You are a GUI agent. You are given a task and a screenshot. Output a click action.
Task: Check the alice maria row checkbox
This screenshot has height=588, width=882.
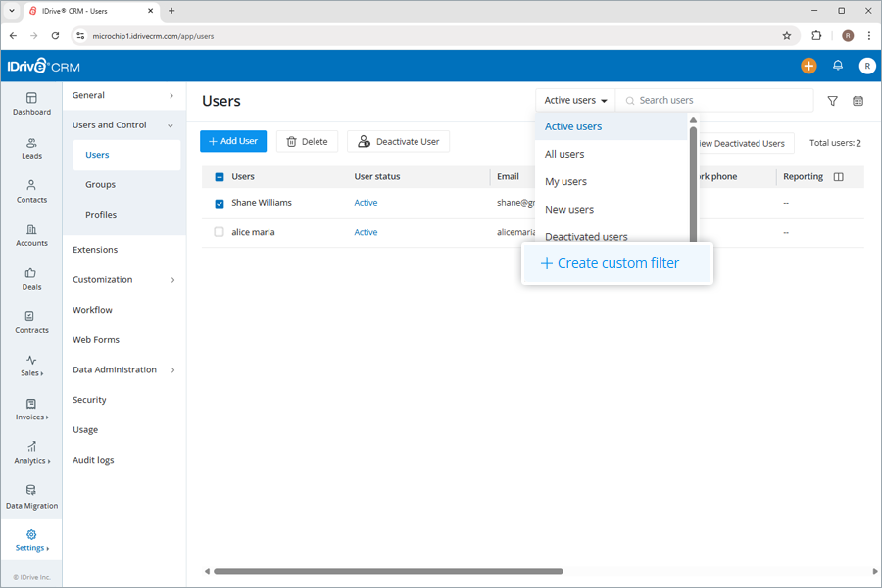[219, 232]
